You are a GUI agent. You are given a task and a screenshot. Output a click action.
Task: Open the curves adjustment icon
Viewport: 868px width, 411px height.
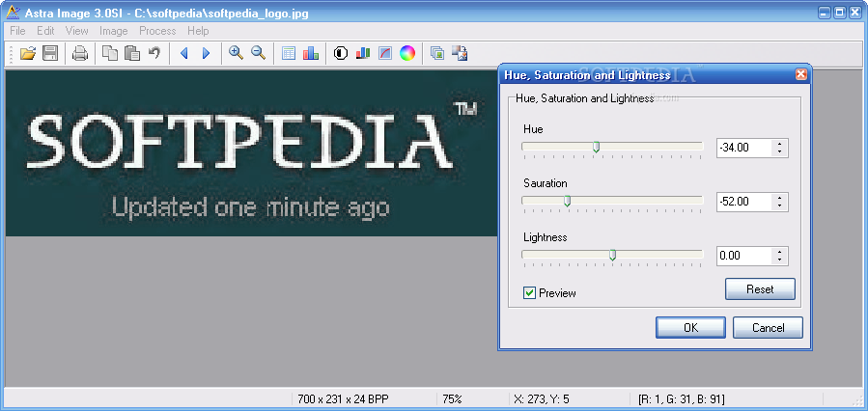click(x=384, y=53)
